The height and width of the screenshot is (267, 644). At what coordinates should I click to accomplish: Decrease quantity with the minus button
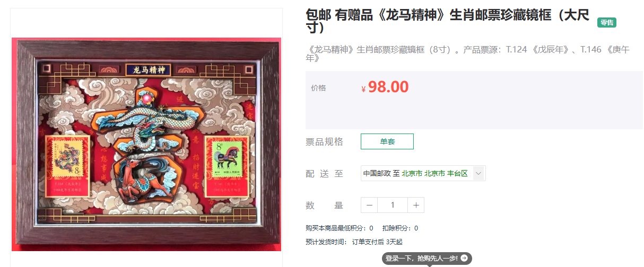[x=369, y=205]
